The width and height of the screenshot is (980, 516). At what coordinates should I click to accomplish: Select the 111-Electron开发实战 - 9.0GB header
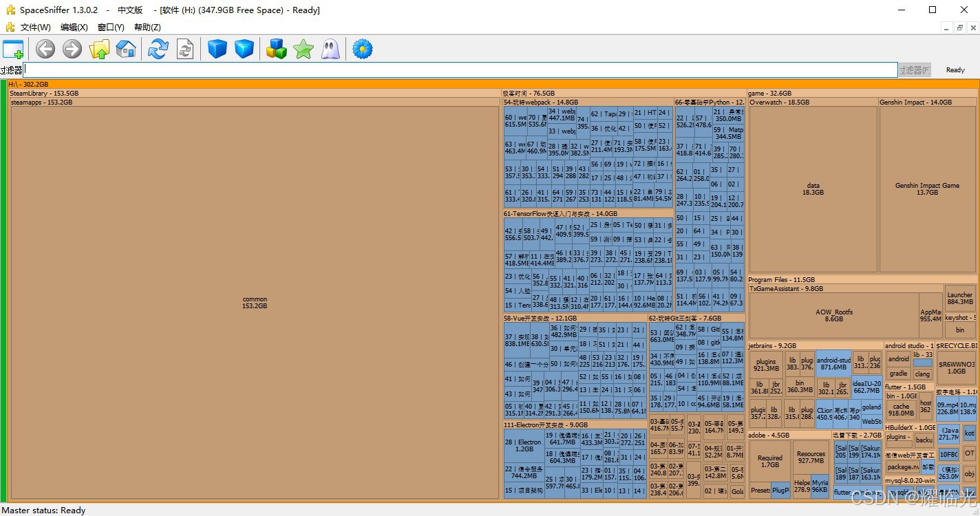575,424
